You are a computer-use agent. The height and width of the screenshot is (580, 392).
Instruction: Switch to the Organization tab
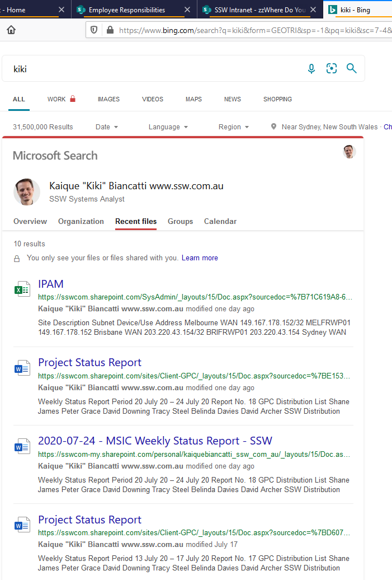pyautogui.click(x=81, y=221)
